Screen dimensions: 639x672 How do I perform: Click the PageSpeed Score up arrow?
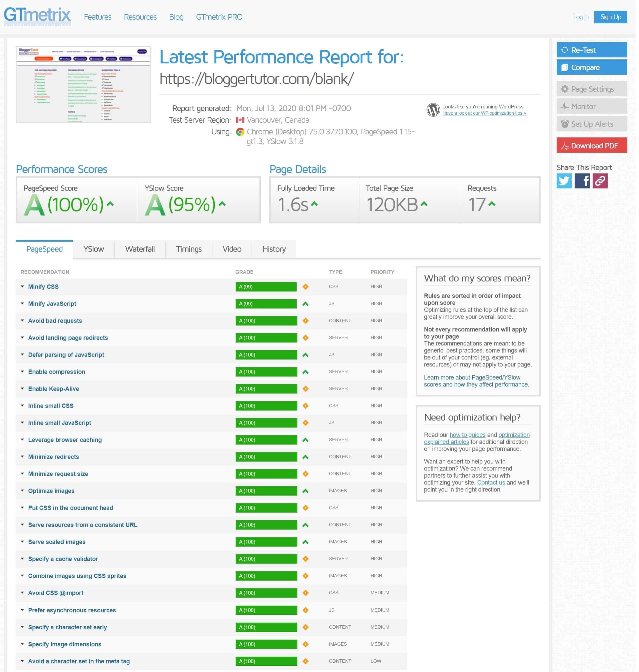[x=110, y=204]
